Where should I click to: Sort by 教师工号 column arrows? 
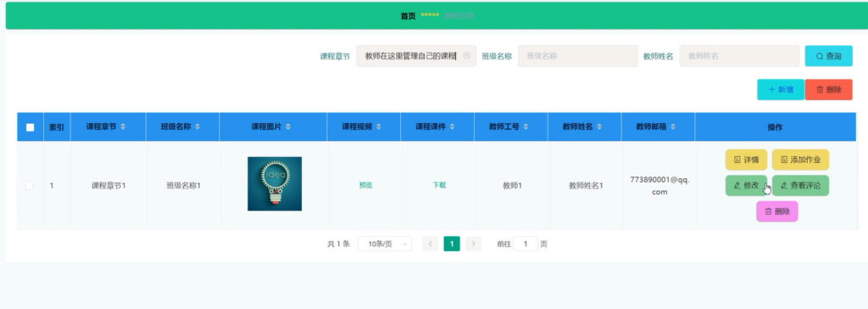[526, 127]
